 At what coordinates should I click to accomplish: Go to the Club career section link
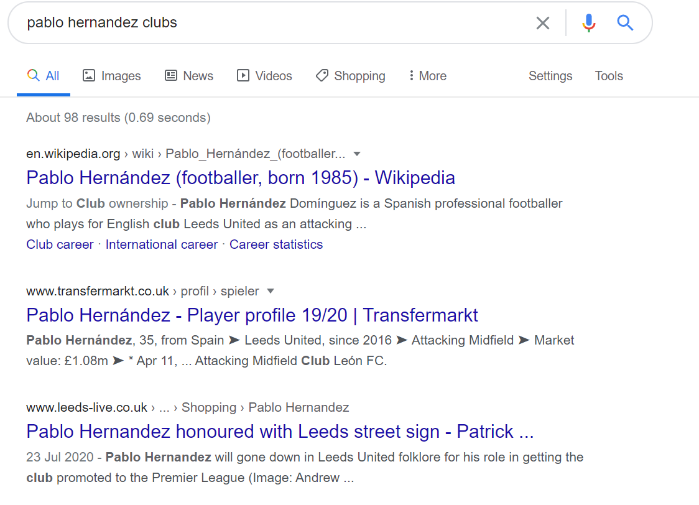point(60,245)
